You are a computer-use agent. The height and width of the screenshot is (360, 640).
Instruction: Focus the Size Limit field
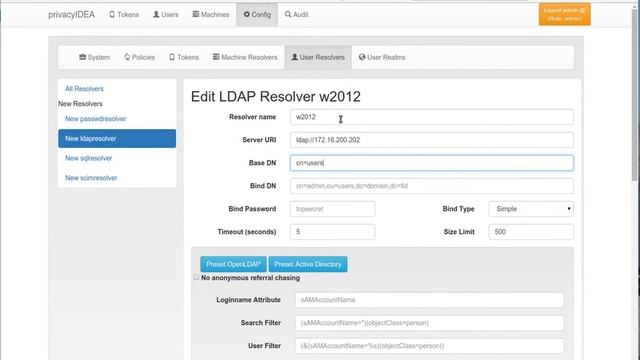[x=531, y=232]
